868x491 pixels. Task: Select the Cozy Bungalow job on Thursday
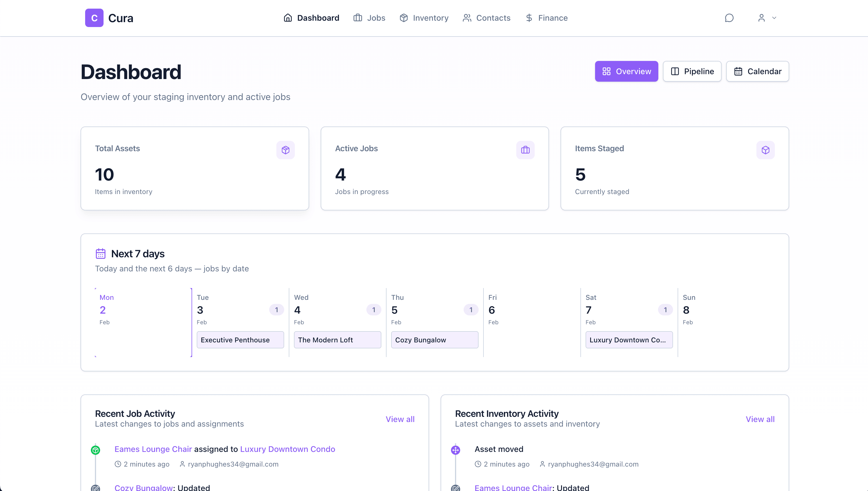click(x=435, y=340)
